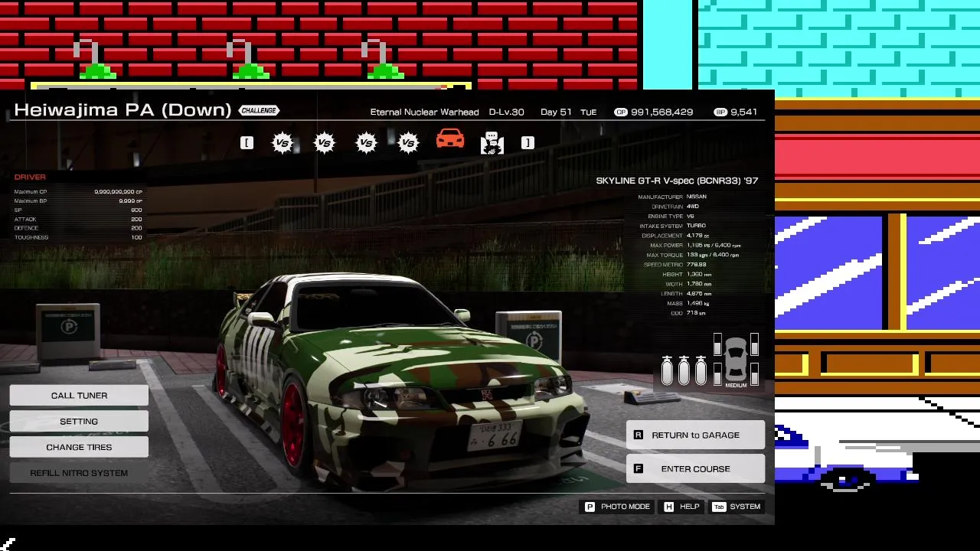980x551 pixels.
Task: Click the MEDIUM tire compound label
Action: pos(736,386)
